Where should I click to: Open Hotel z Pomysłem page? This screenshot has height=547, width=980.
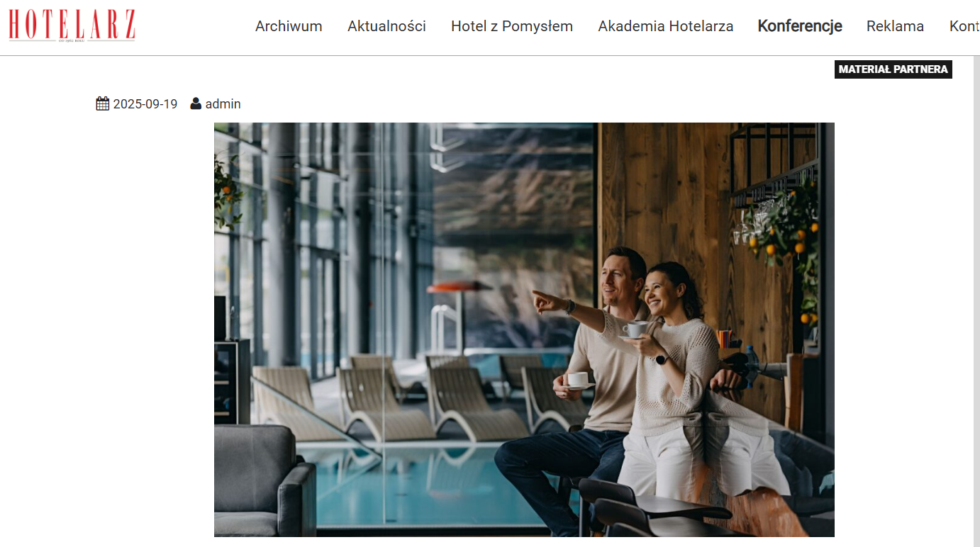512,26
